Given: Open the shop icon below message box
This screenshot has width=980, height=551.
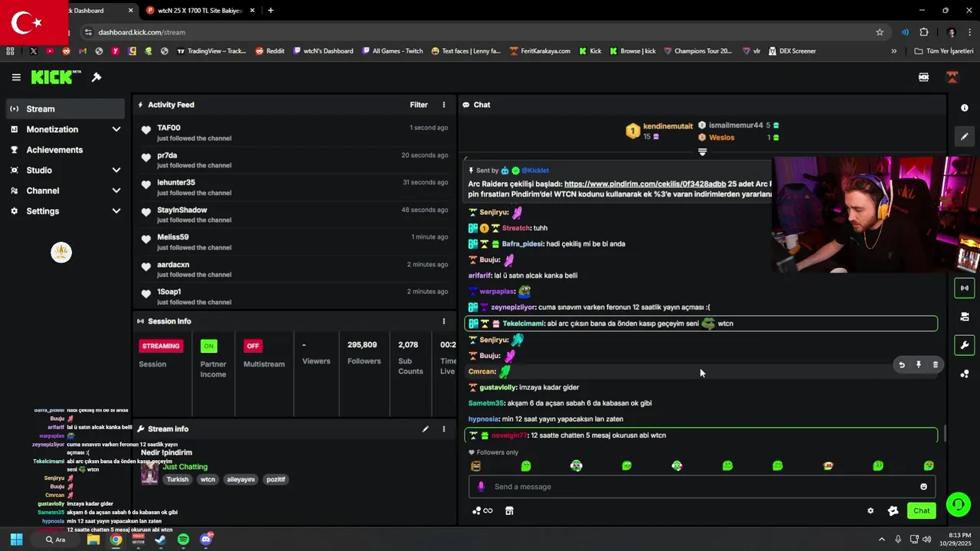Looking at the screenshot, I should 509,511.
